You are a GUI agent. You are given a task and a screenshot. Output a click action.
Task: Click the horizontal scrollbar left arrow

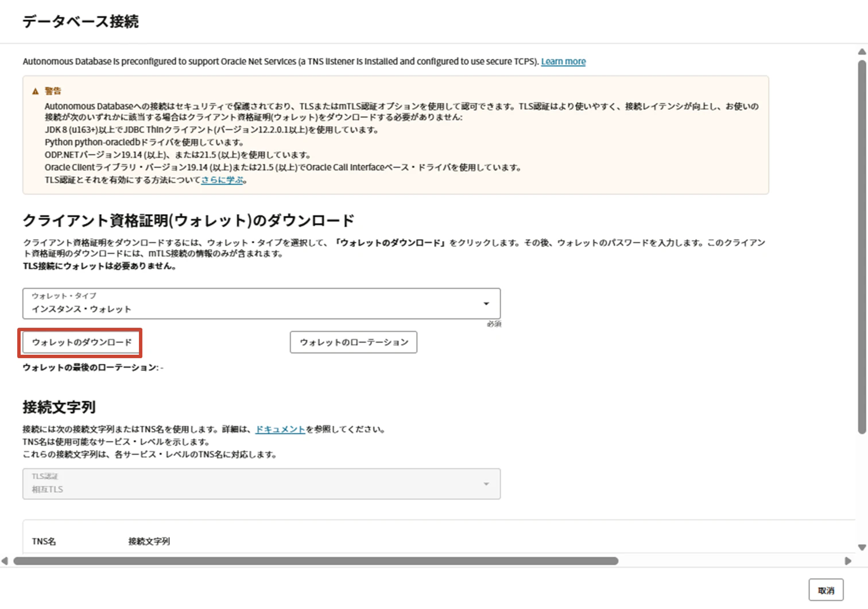(x=5, y=561)
